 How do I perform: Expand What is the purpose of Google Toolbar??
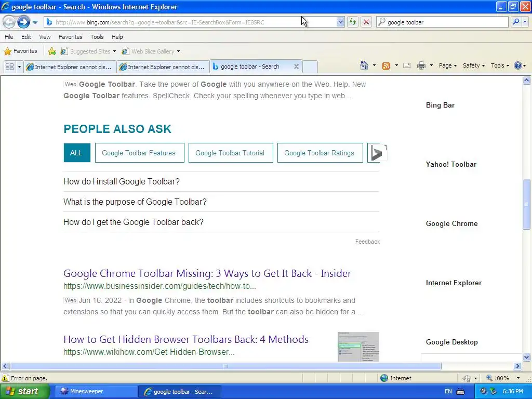point(221,202)
